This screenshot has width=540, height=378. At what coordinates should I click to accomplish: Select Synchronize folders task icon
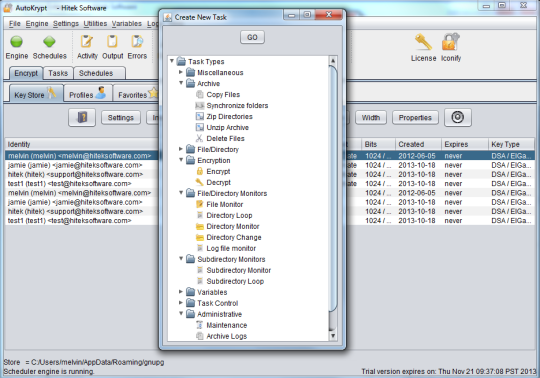click(199, 105)
